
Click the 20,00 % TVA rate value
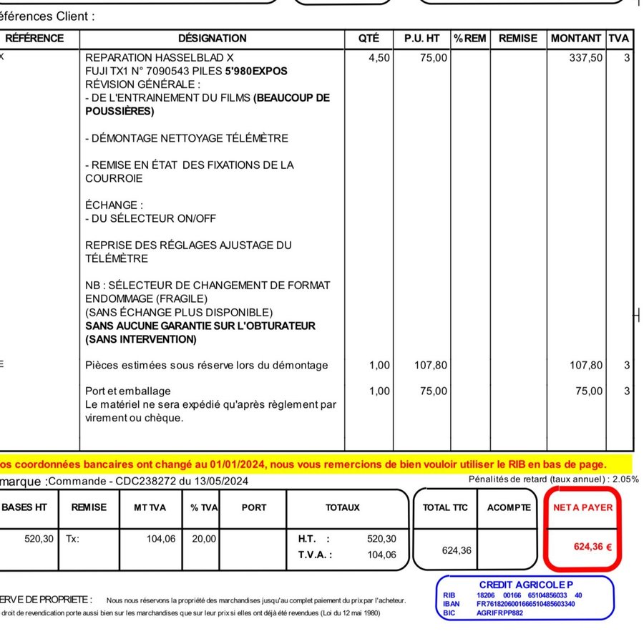[x=203, y=539]
